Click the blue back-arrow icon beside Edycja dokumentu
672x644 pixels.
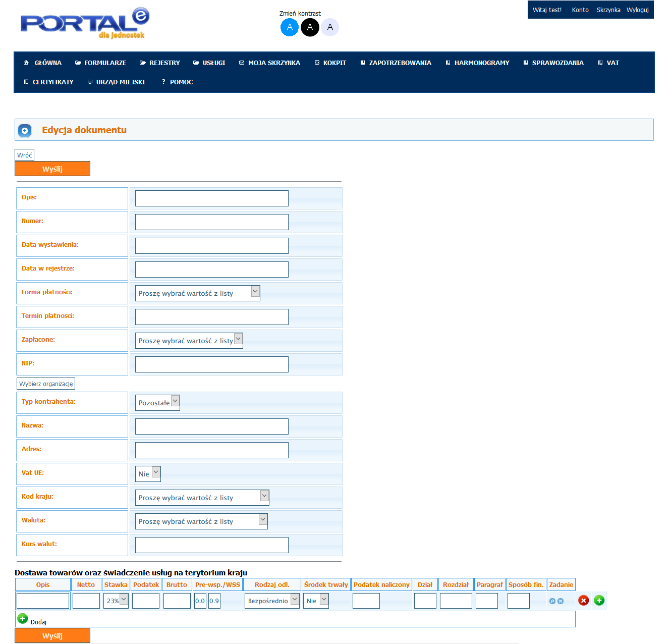(x=25, y=131)
